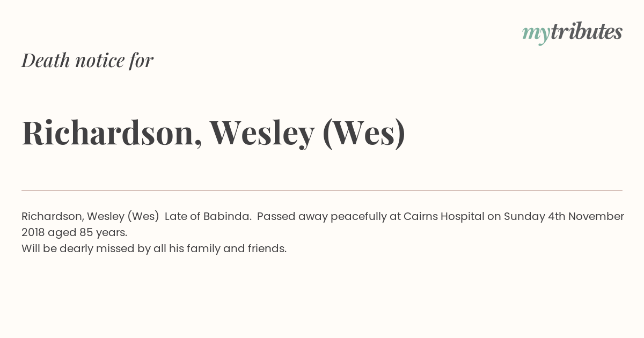644x338 pixels.
Task: Click the green "my" part of logo
Action: [536, 35]
